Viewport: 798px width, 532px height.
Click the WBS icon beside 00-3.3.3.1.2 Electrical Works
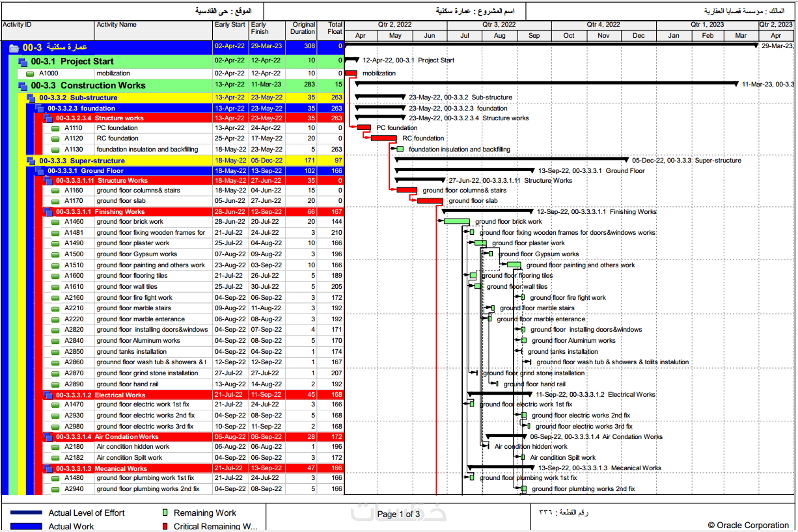[x=48, y=395]
